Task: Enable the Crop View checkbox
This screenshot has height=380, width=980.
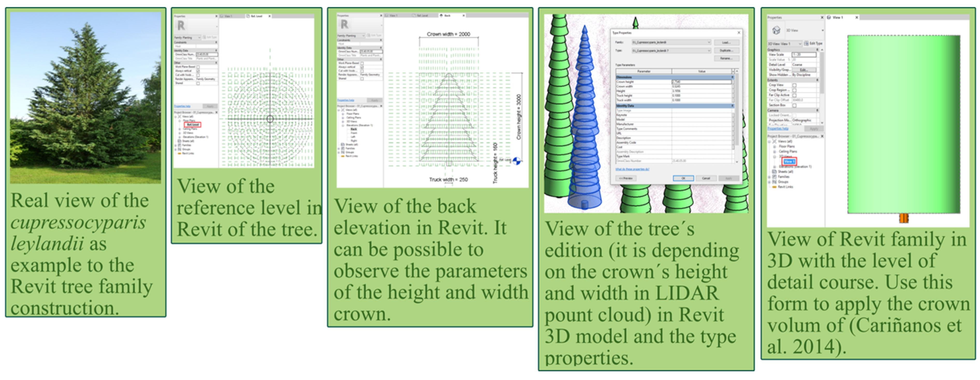Action: click(794, 85)
